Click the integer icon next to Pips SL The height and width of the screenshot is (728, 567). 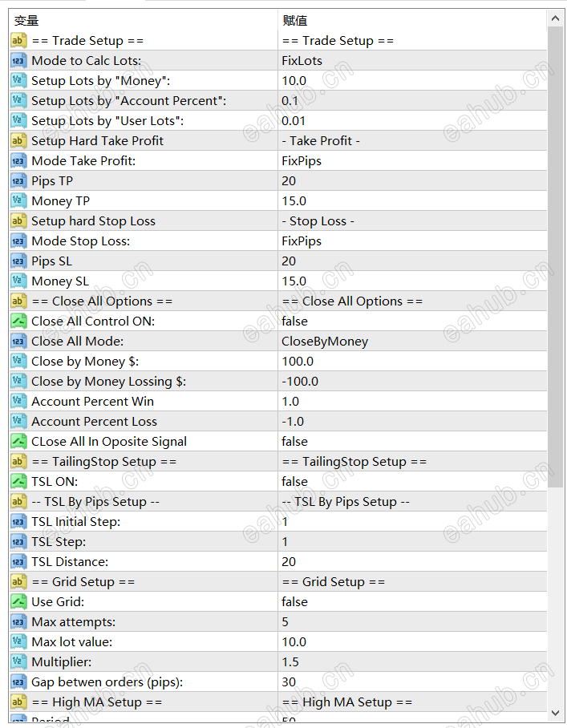(18, 261)
